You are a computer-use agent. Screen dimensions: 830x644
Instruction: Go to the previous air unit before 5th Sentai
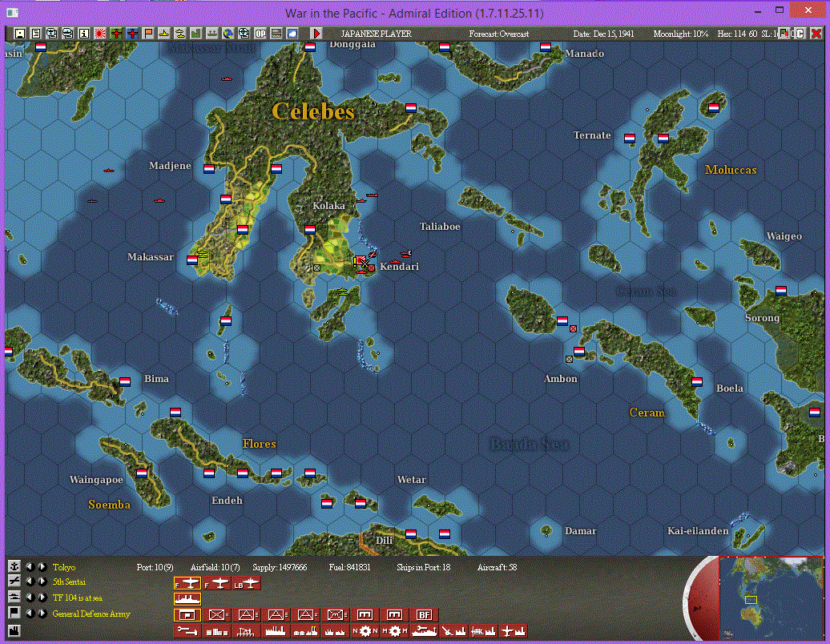pos(30,582)
